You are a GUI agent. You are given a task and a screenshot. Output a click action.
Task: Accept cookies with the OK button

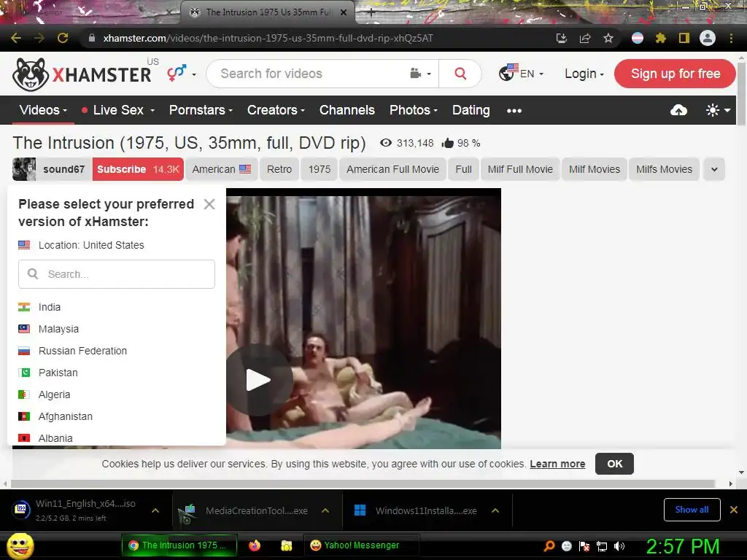614,464
